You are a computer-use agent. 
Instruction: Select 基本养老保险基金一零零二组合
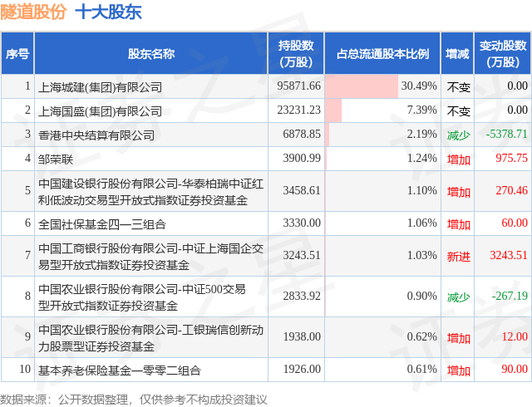tap(120, 370)
